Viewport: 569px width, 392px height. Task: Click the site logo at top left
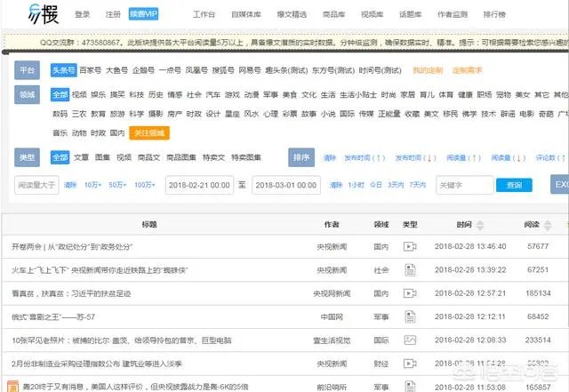coord(44,14)
